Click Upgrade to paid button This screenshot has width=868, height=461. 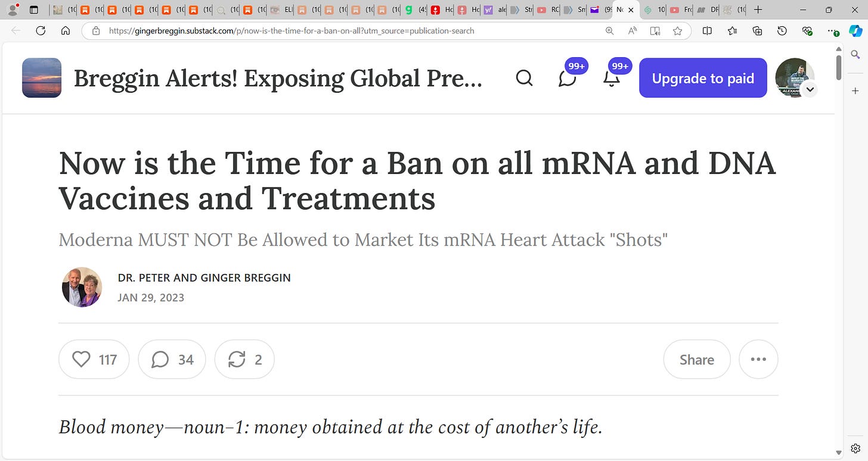click(x=703, y=78)
